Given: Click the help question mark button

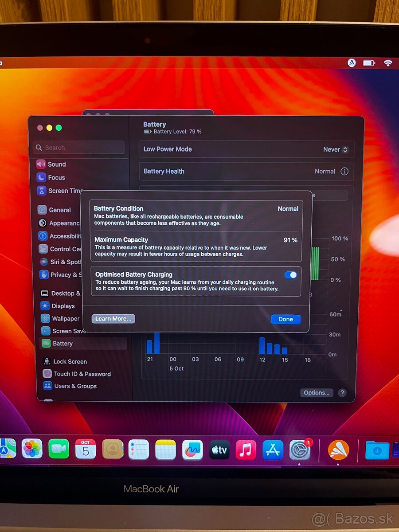Looking at the screenshot, I should tap(342, 393).
